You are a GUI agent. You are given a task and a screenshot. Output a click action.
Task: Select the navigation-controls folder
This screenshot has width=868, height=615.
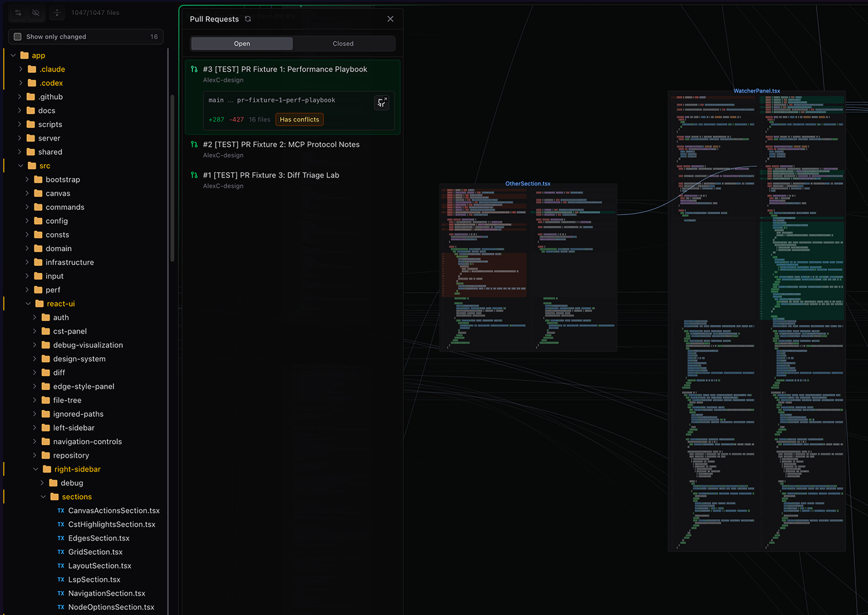click(x=87, y=441)
